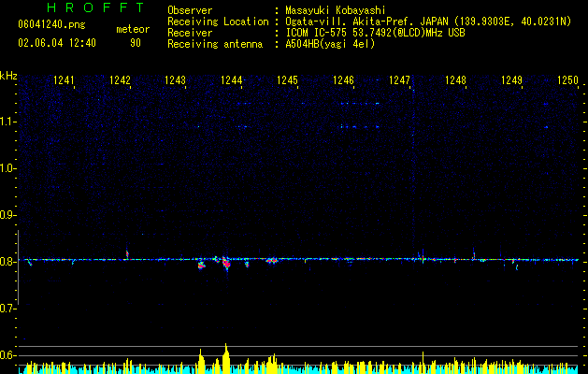Click the 1242 time marker

point(120,80)
